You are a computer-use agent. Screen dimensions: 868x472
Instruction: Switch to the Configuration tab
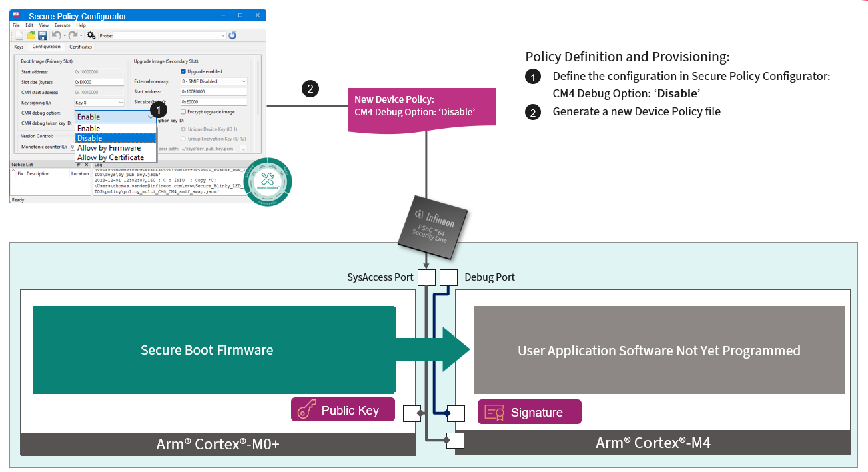[x=47, y=47]
